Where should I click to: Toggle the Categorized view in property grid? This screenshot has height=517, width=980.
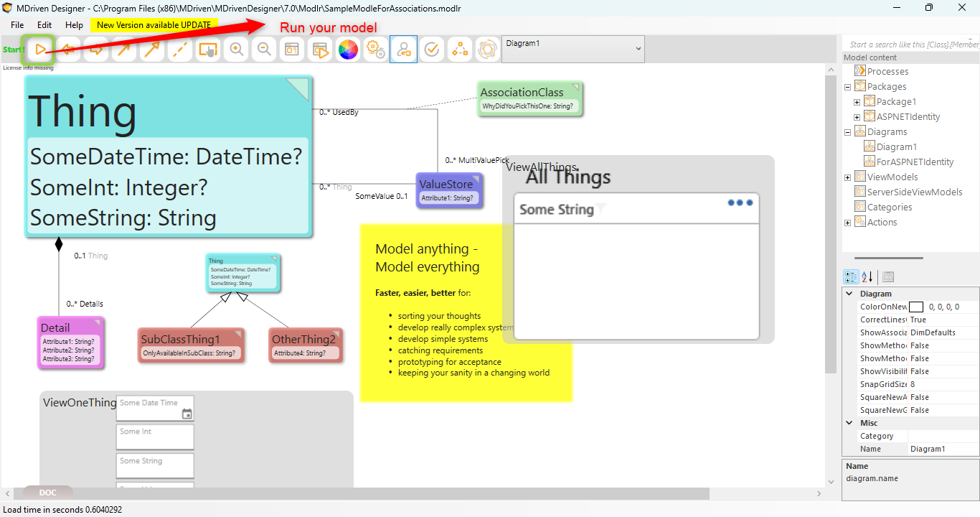click(x=851, y=277)
